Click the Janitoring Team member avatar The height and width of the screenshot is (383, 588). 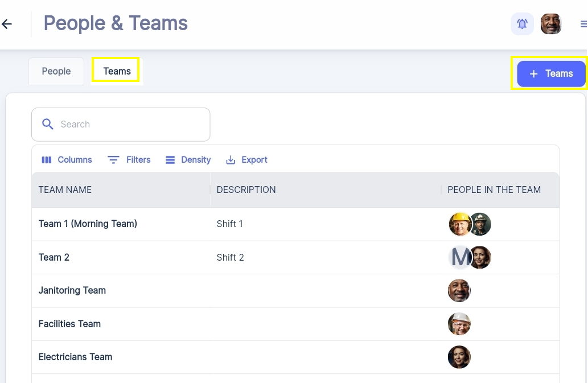tap(459, 291)
